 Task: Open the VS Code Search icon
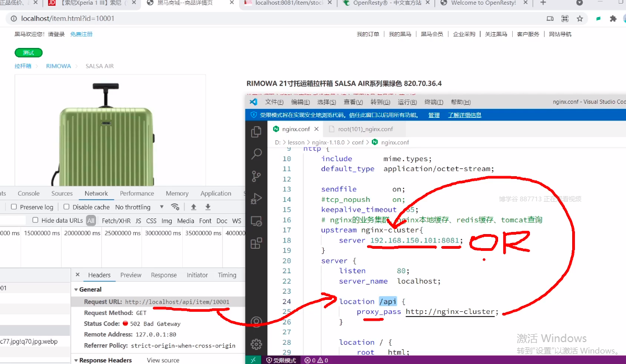coord(256,154)
